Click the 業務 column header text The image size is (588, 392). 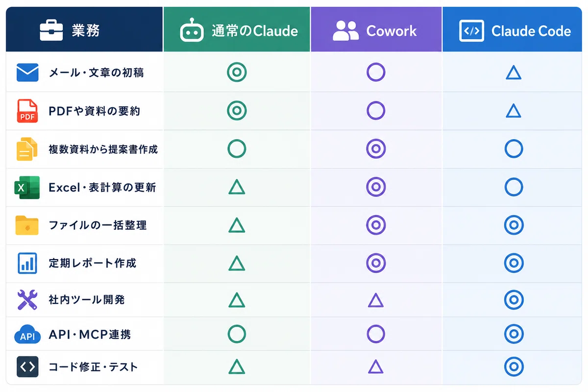(x=85, y=31)
